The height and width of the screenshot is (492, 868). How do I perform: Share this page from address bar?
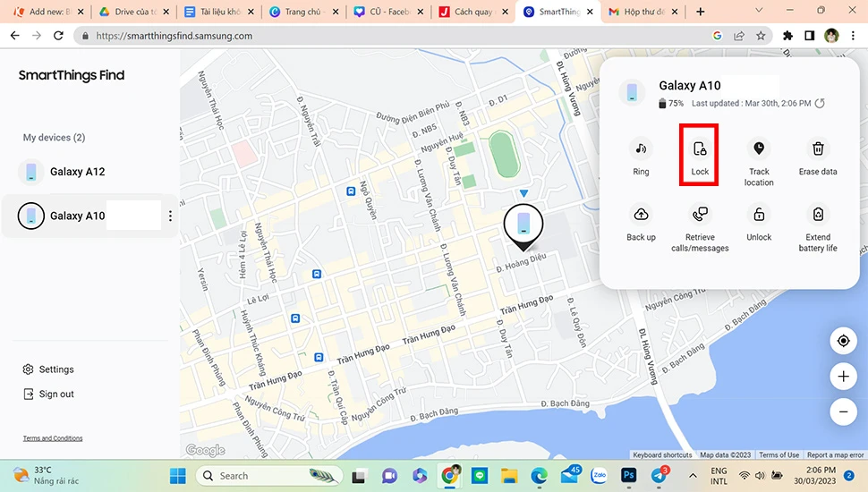point(739,36)
